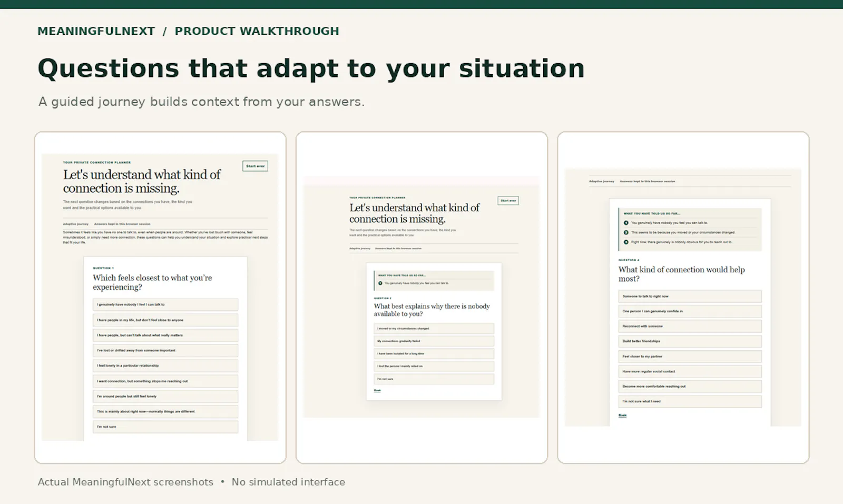843x504 pixels.
Task: Click heading 'Questions that adapt to your situation'
Action: 311,68
